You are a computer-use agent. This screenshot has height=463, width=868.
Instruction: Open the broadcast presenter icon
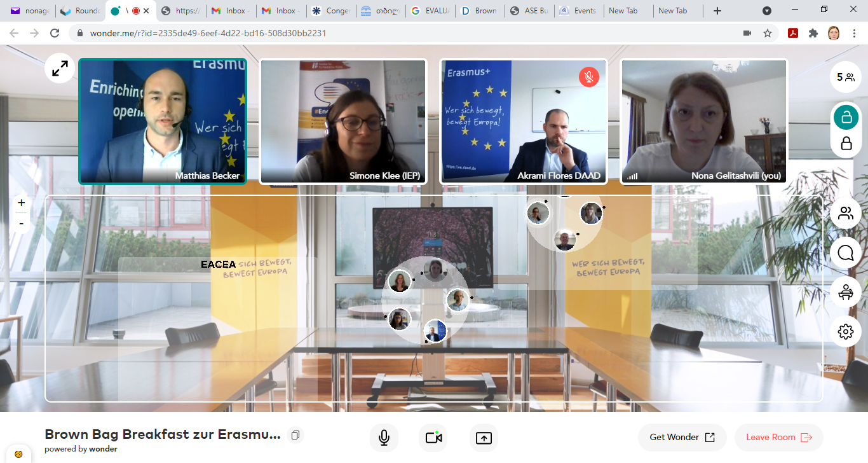pos(845,292)
